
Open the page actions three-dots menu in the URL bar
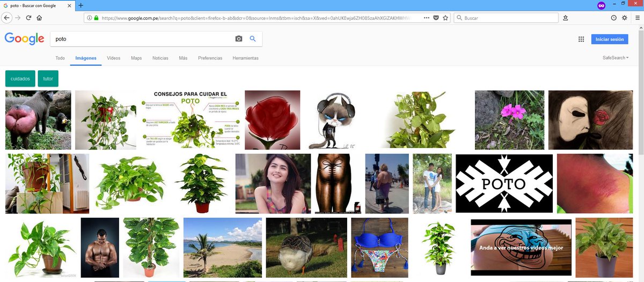point(427,18)
